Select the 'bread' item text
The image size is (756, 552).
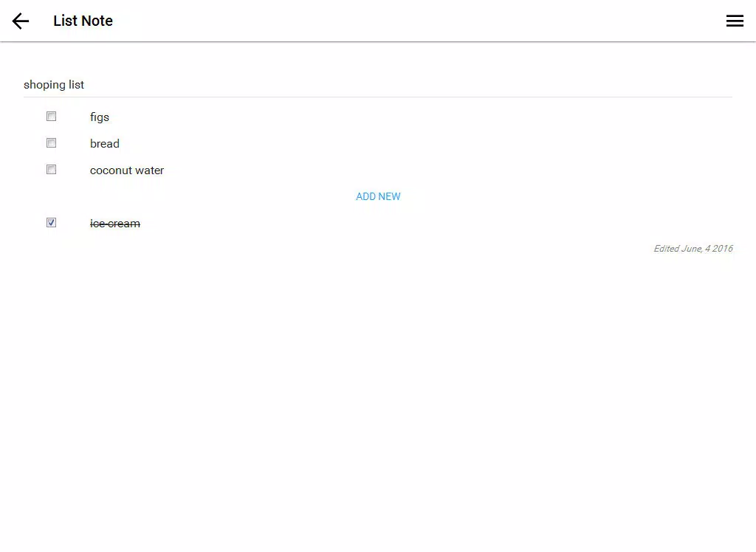point(105,144)
